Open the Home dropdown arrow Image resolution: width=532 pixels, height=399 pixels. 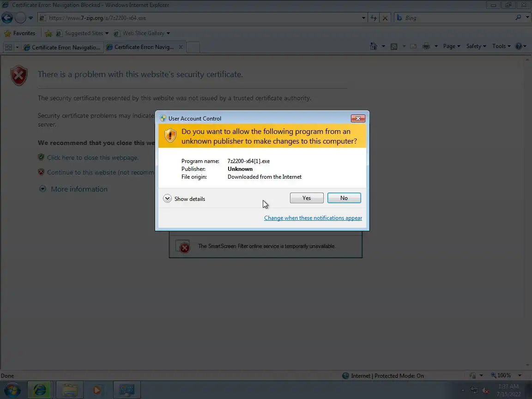tap(383, 46)
